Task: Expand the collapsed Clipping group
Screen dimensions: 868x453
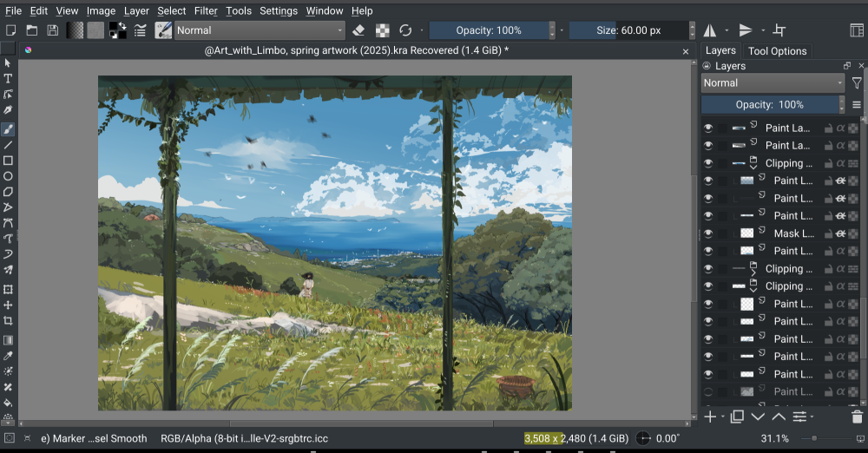Action: (x=753, y=273)
